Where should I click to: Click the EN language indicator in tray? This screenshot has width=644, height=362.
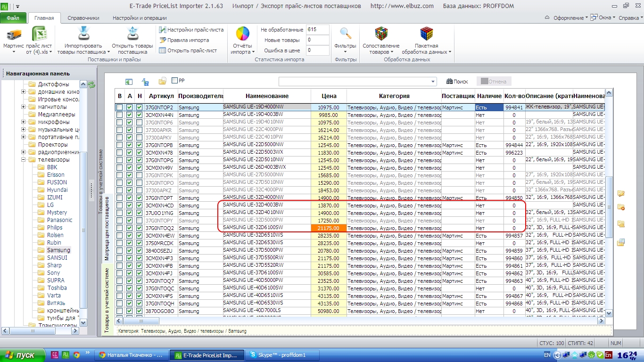[547, 355]
